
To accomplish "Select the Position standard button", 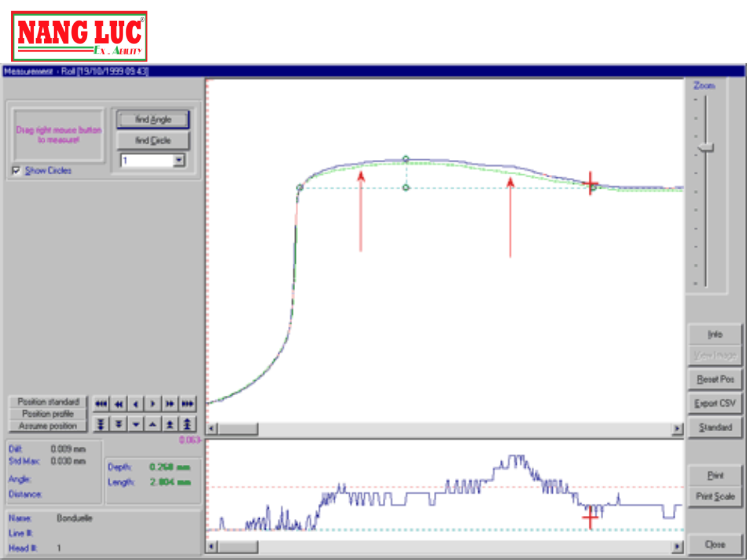I will [x=48, y=402].
